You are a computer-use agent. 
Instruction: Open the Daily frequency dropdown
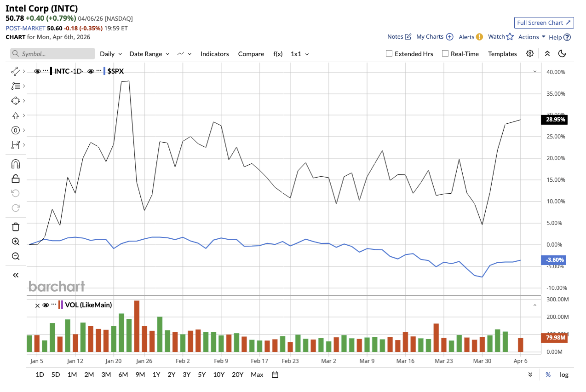(111, 54)
